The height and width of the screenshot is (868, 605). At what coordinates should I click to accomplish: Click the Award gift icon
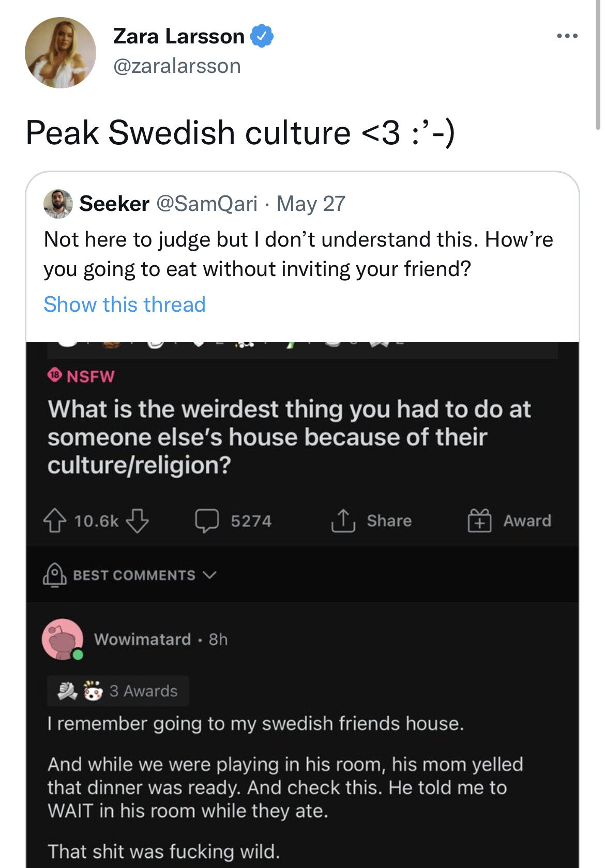(x=479, y=521)
